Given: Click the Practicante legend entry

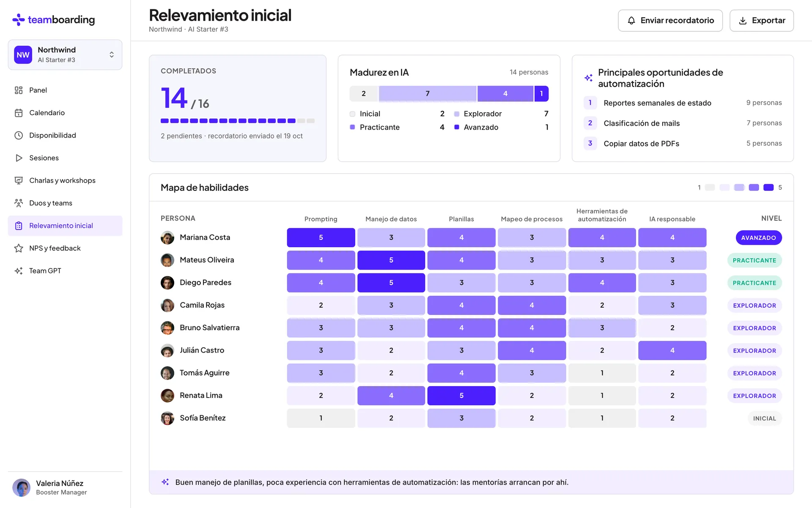Looking at the screenshot, I should coord(397,127).
